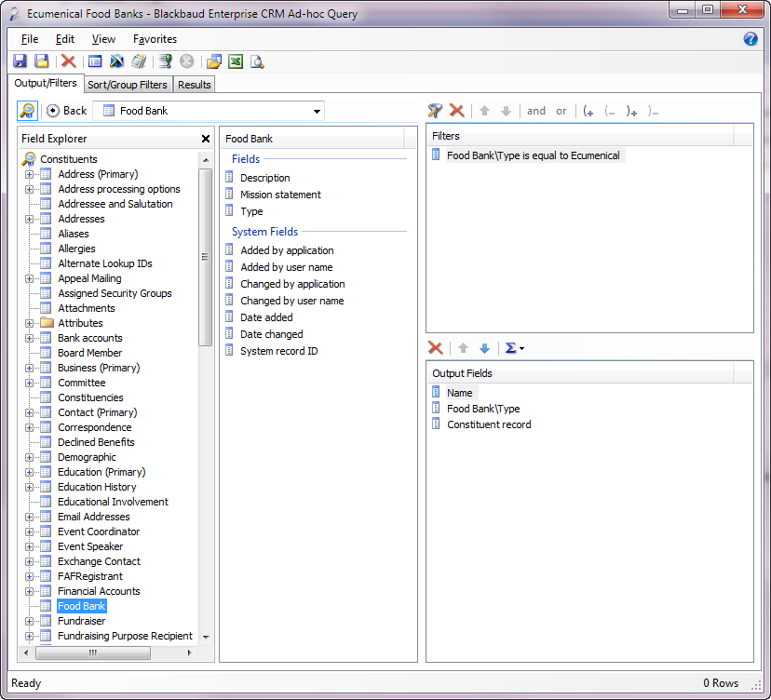The width and height of the screenshot is (771, 700).
Task: Select the Name output field
Action: click(x=460, y=393)
